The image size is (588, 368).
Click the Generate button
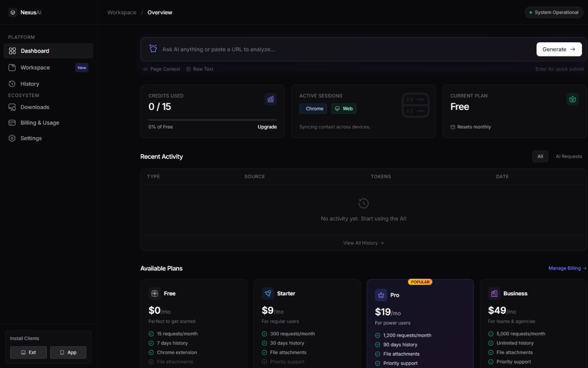coord(559,49)
